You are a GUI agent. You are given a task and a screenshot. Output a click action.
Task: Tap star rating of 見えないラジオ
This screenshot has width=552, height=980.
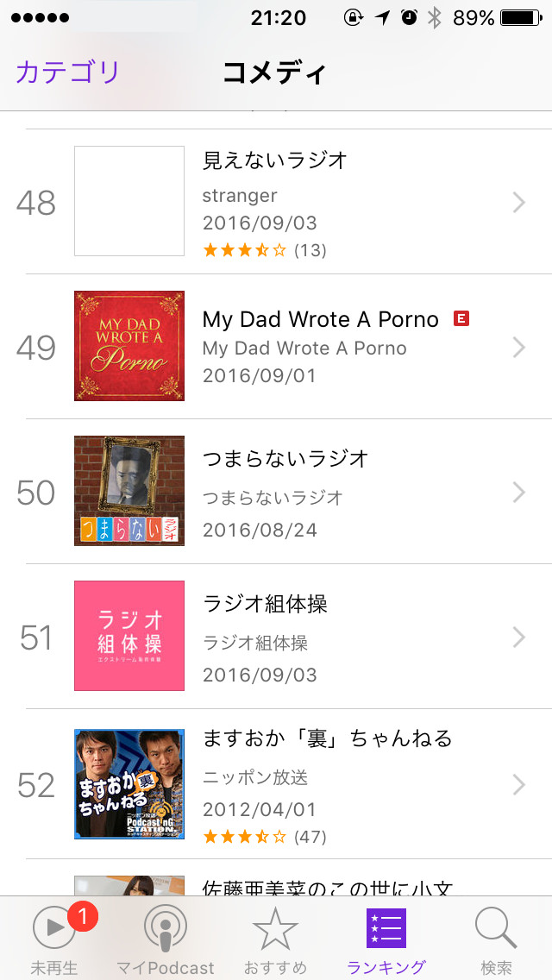point(244,251)
